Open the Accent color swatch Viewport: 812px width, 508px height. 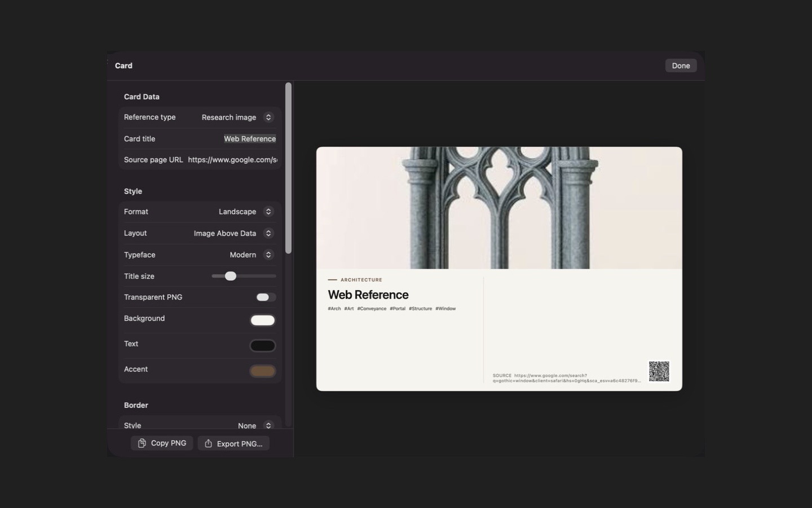(x=263, y=371)
